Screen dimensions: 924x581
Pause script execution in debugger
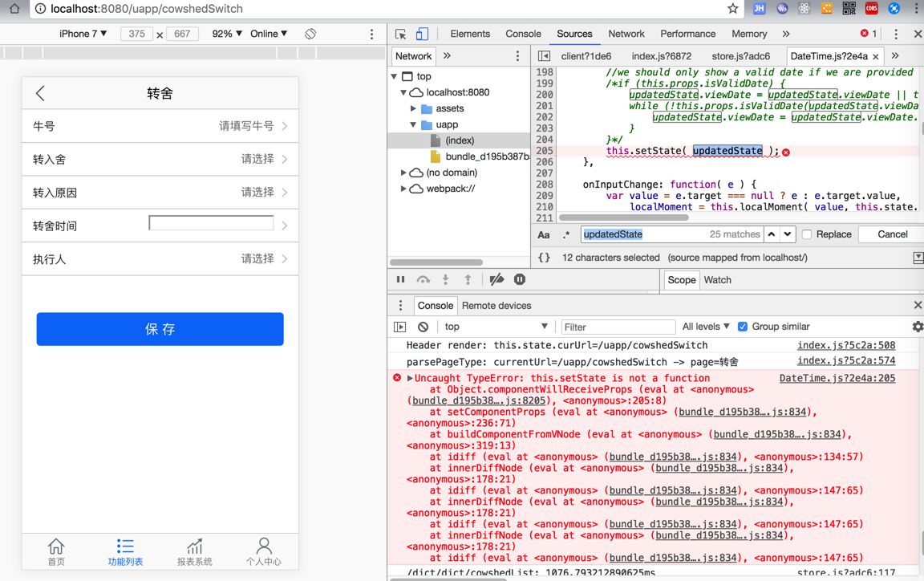[400, 279]
